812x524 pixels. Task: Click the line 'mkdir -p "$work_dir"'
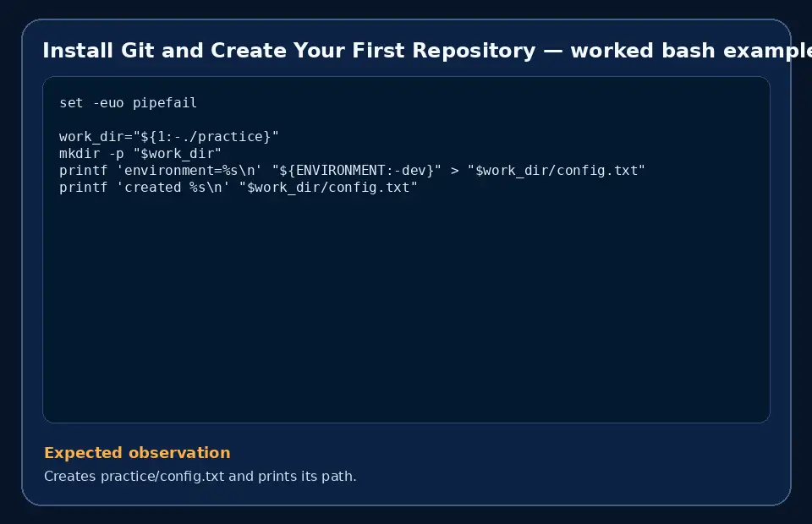click(140, 154)
